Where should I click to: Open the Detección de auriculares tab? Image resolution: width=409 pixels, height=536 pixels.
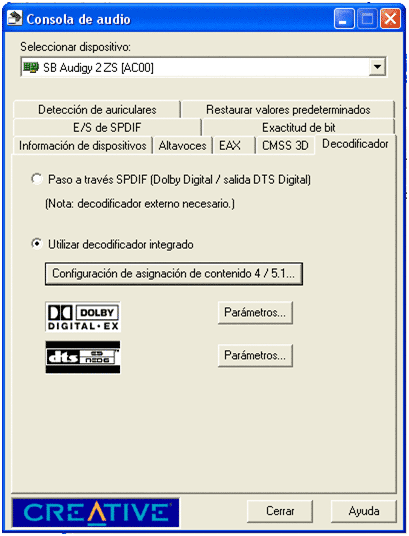point(97,109)
